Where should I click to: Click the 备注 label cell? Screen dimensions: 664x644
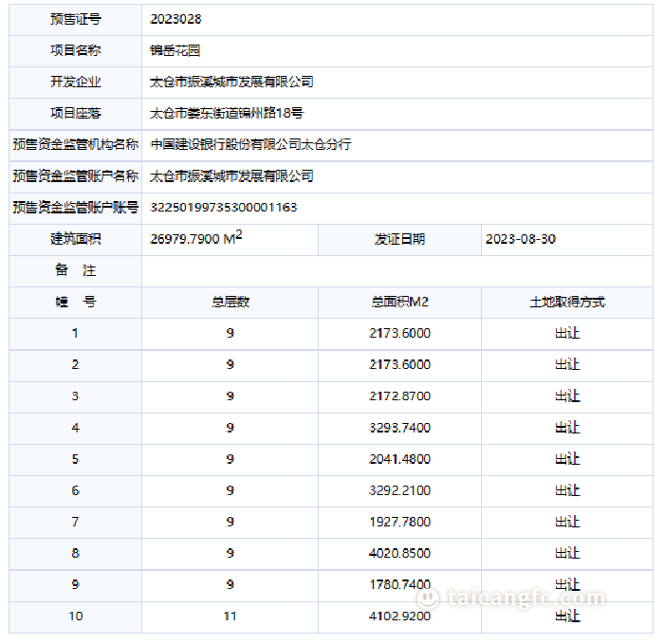[x=76, y=270]
